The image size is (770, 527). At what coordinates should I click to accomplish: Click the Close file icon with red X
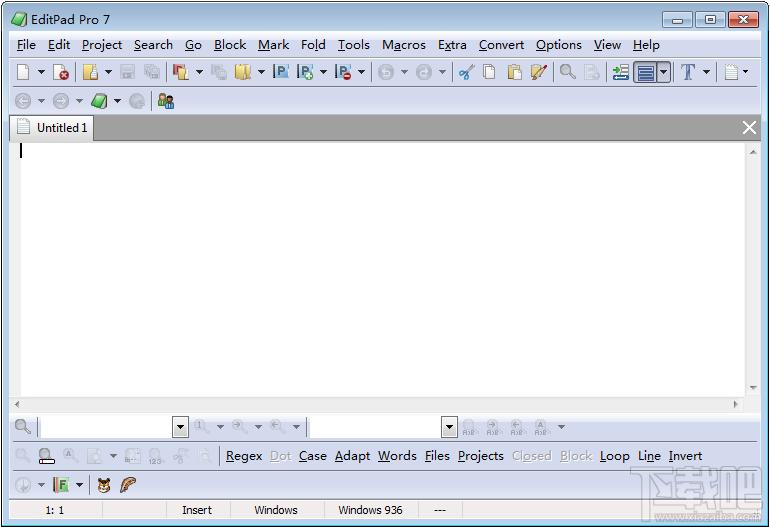click(x=61, y=72)
